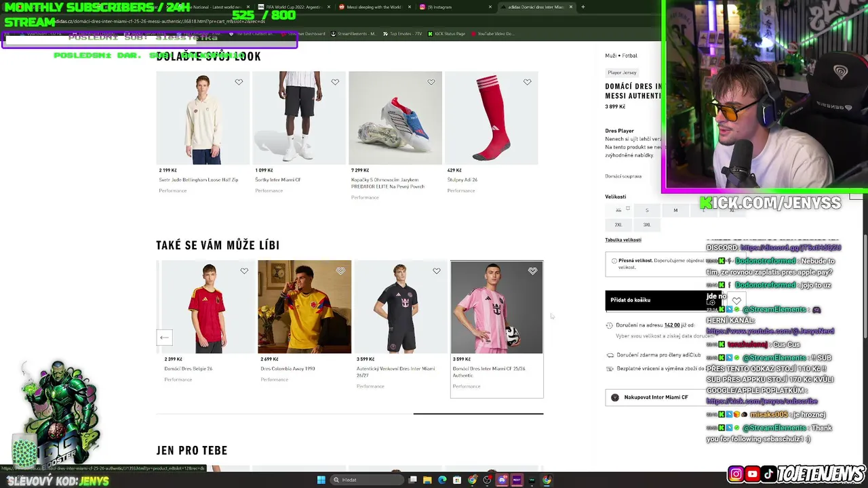Image resolution: width=868 pixels, height=488 pixels.
Task: Switch to the Messi sleeping with the World tab
Action: pos(374,7)
